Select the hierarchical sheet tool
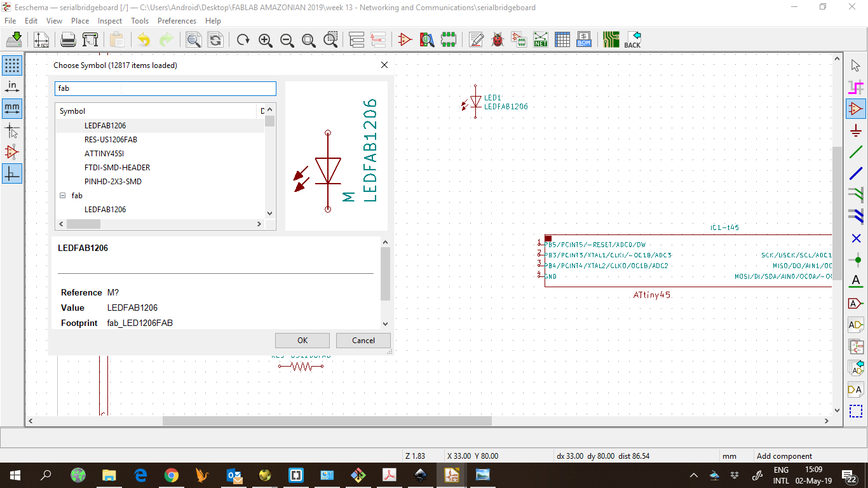Screen dimensions: 868x488 (x=856, y=346)
